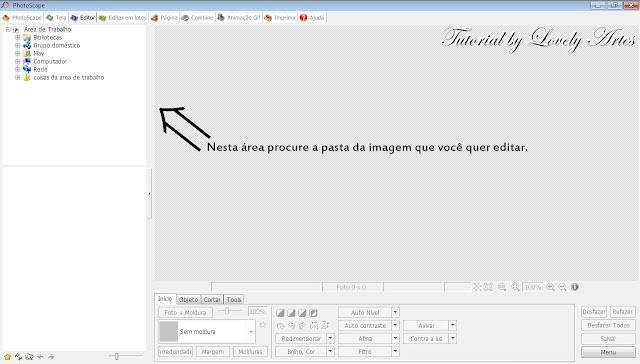
Task: Click the Margem button
Action: pos(213,351)
